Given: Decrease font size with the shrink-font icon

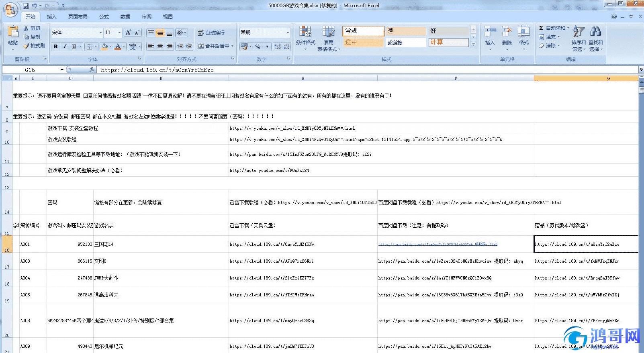Looking at the screenshot, I should pyautogui.click(x=137, y=33).
